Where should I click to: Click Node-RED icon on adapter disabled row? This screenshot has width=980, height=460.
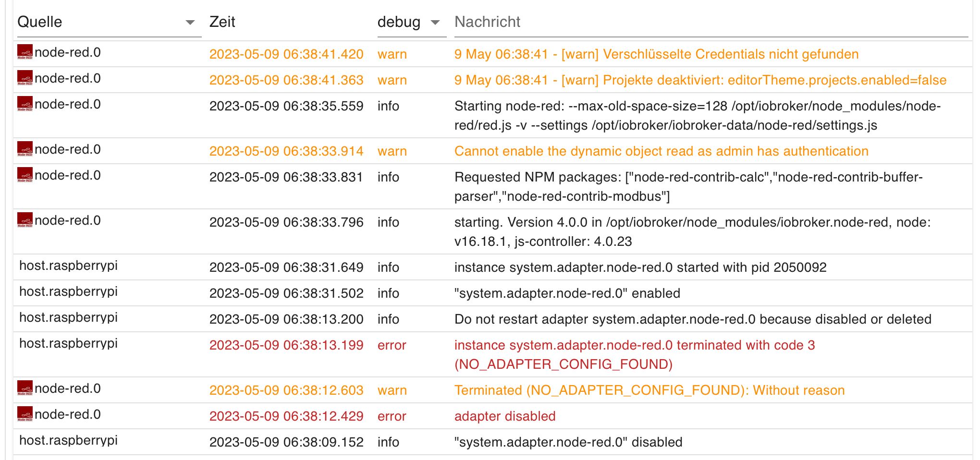tap(25, 414)
